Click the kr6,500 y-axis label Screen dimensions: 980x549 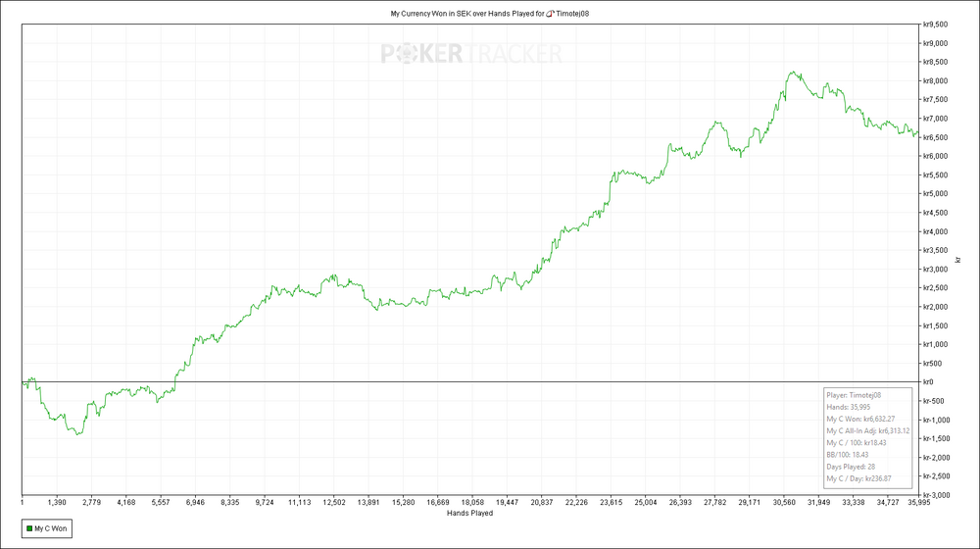935,137
